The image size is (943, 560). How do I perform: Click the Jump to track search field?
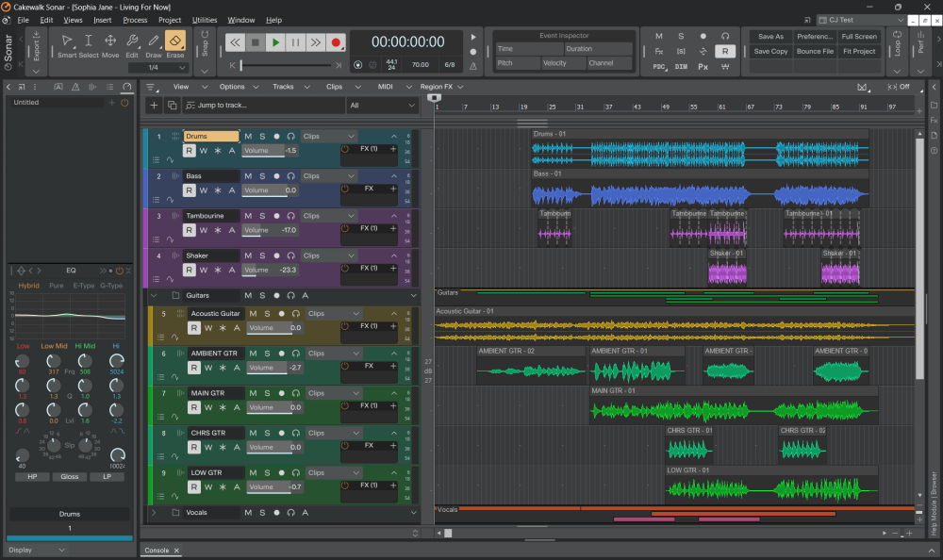point(263,106)
